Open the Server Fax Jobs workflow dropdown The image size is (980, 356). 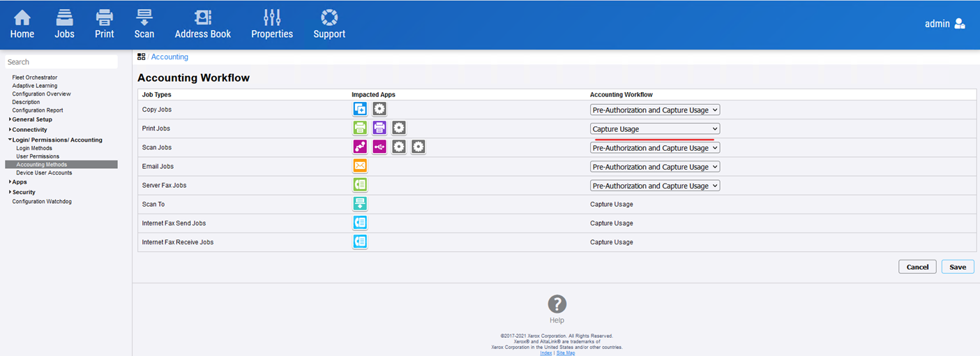click(654, 186)
